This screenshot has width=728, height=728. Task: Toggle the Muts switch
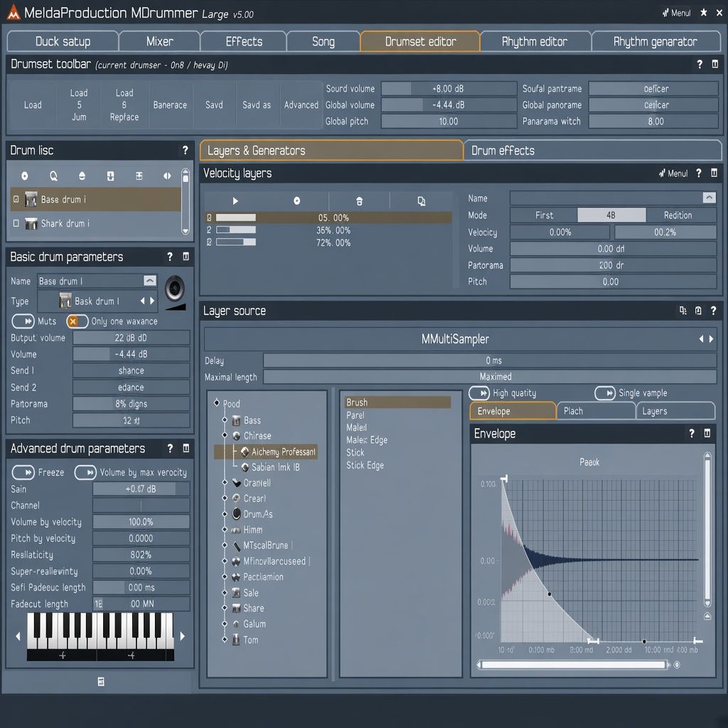(23, 321)
